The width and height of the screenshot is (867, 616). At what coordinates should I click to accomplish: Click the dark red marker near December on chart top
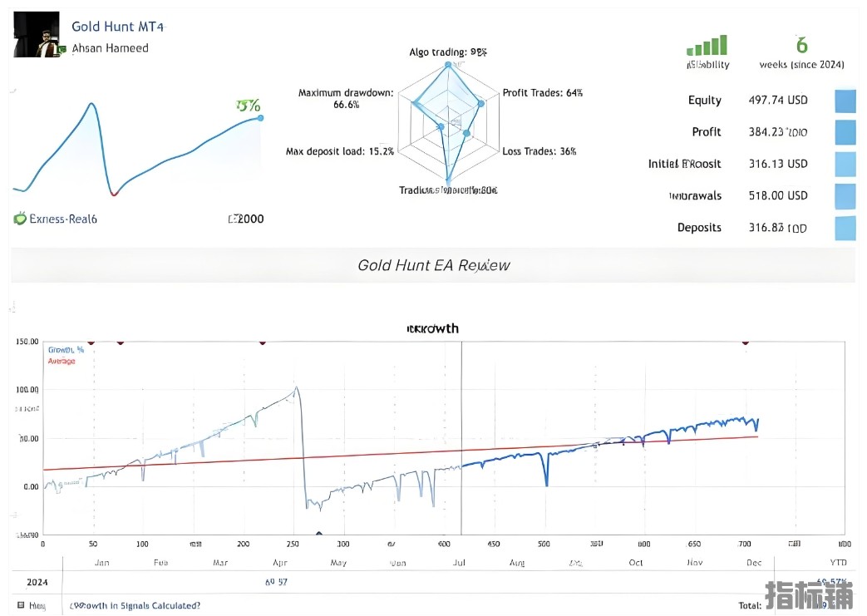click(746, 342)
